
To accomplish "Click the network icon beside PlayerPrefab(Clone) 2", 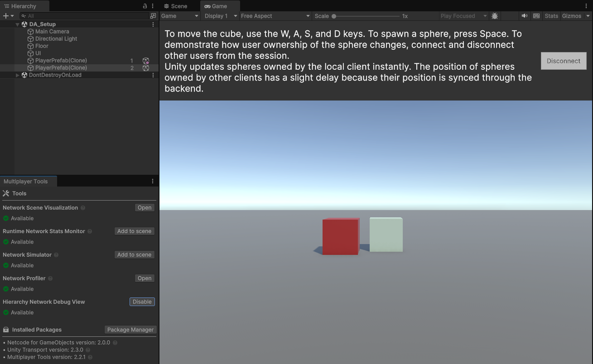I will click(146, 67).
